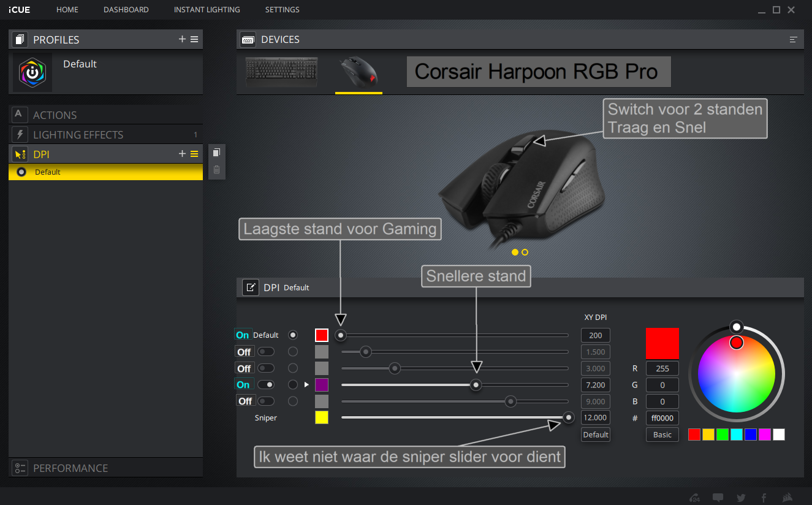Open the Profiles panel hamburger menu

194,39
